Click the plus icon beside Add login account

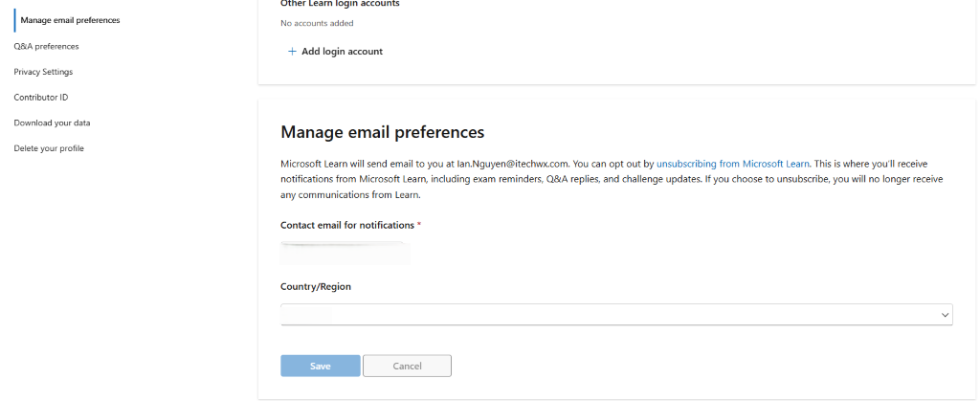(x=291, y=52)
